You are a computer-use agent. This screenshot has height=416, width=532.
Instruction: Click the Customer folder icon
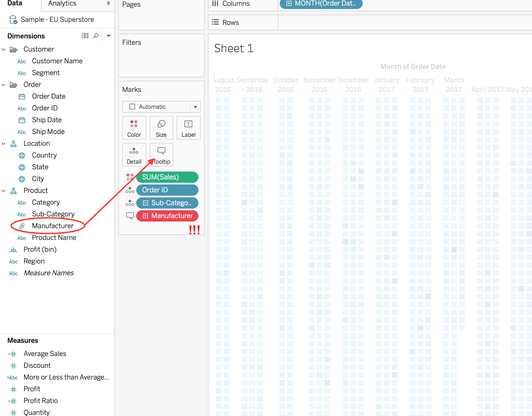14,50
